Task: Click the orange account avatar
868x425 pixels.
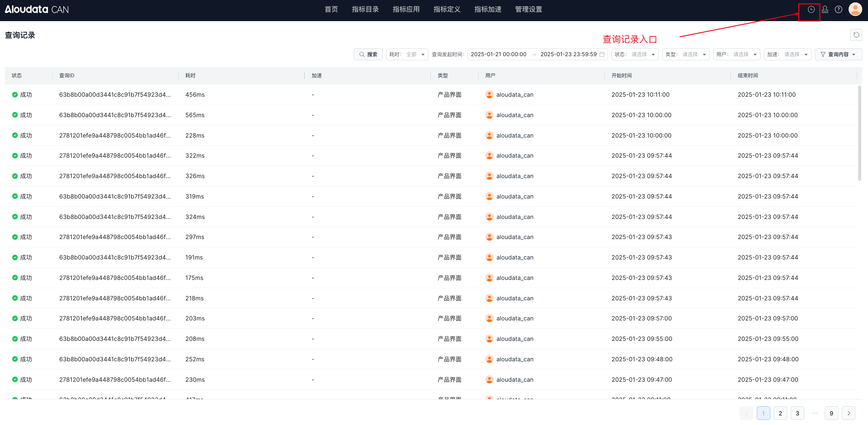Action: (x=855, y=10)
